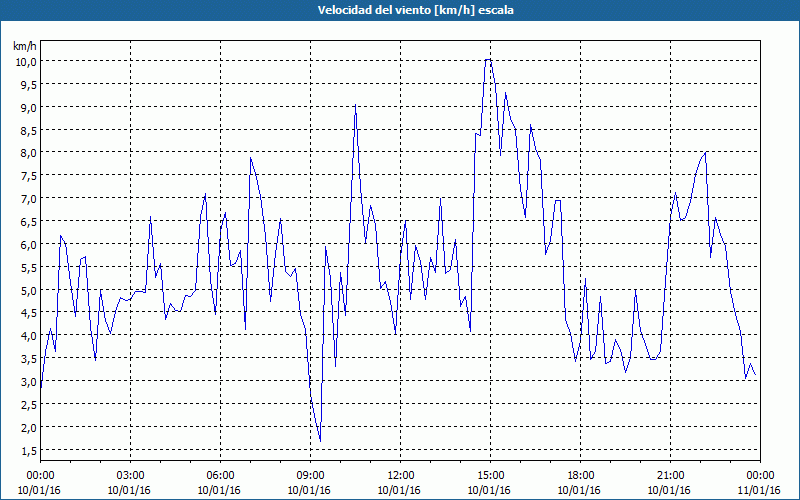Image resolution: width=800 pixels, height=500 pixels.
Task: Click the '2,5' y-axis tick label
Action: [28, 405]
